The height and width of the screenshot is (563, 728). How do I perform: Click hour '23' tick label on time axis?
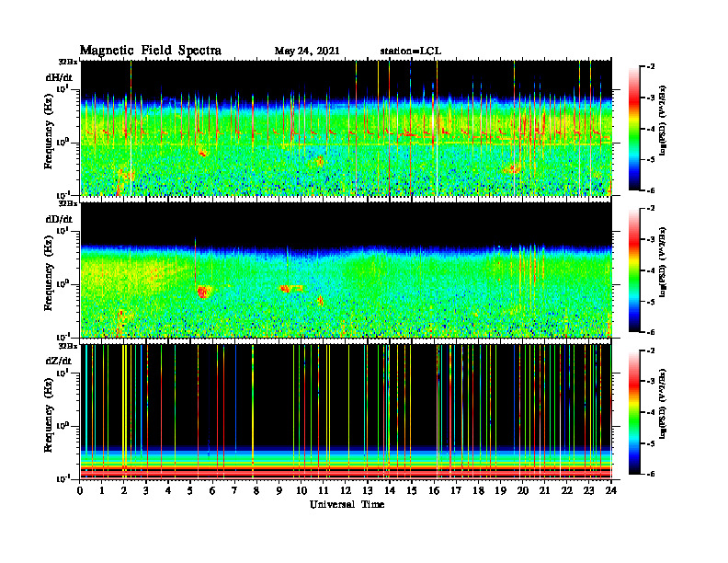pyautogui.click(x=589, y=490)
